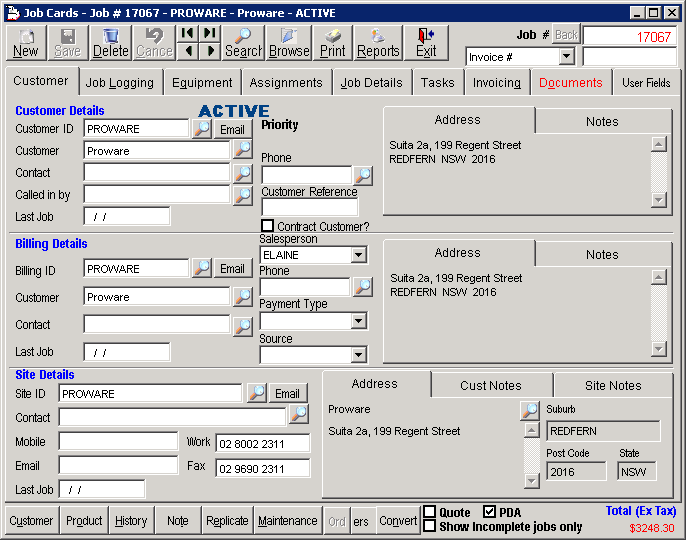Click magnifier beside Customer Details Contact field
686x540 pixels.
pyautogui.click(x=243, y=173)
